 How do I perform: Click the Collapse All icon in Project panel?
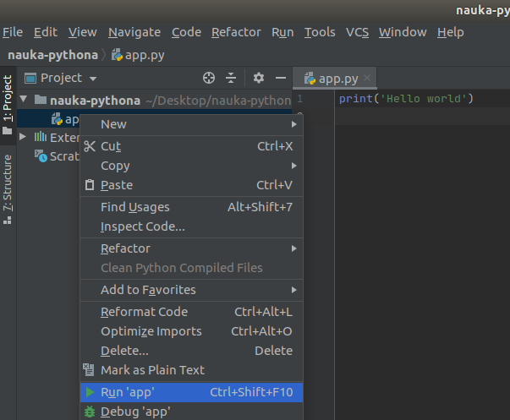231,78
